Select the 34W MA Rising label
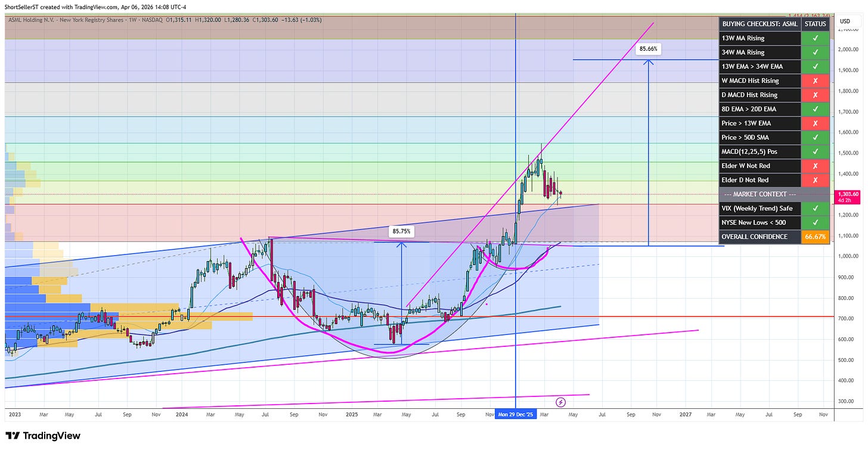 coord(743,52)
